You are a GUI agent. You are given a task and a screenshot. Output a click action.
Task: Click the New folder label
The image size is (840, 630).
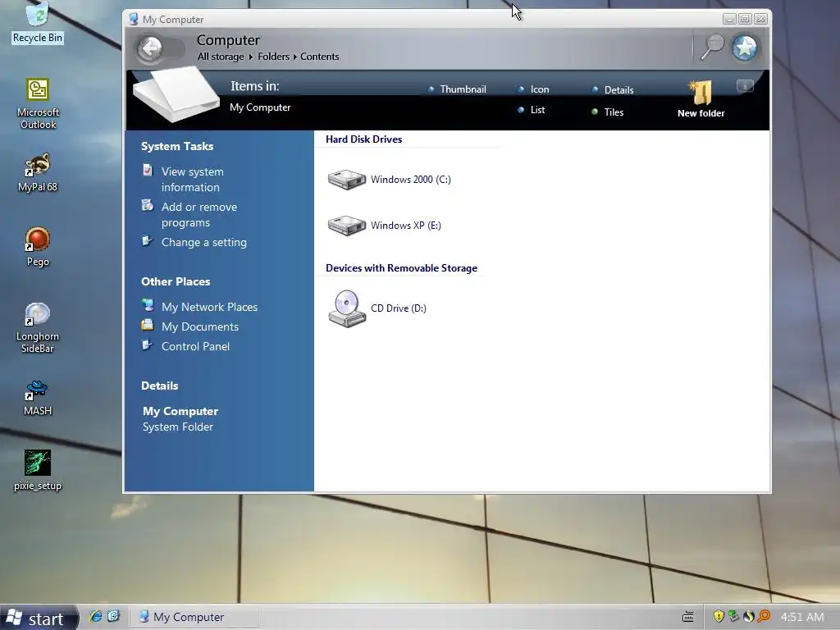(701, 113)
